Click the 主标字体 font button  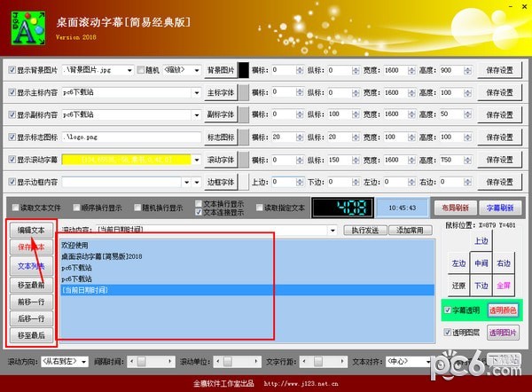pos(221,92)
